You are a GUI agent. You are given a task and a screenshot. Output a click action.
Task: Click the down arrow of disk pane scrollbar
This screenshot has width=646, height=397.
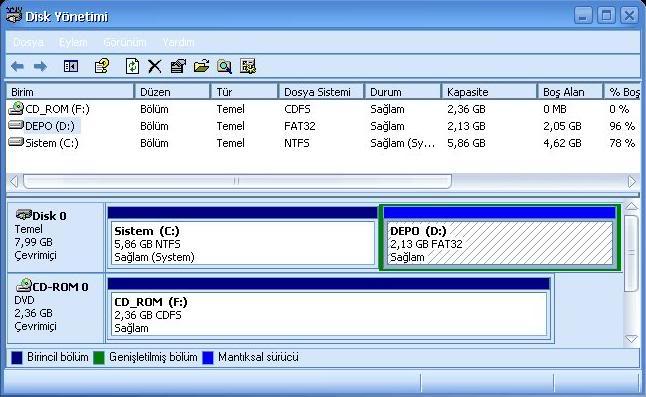[x=631, y=339]
